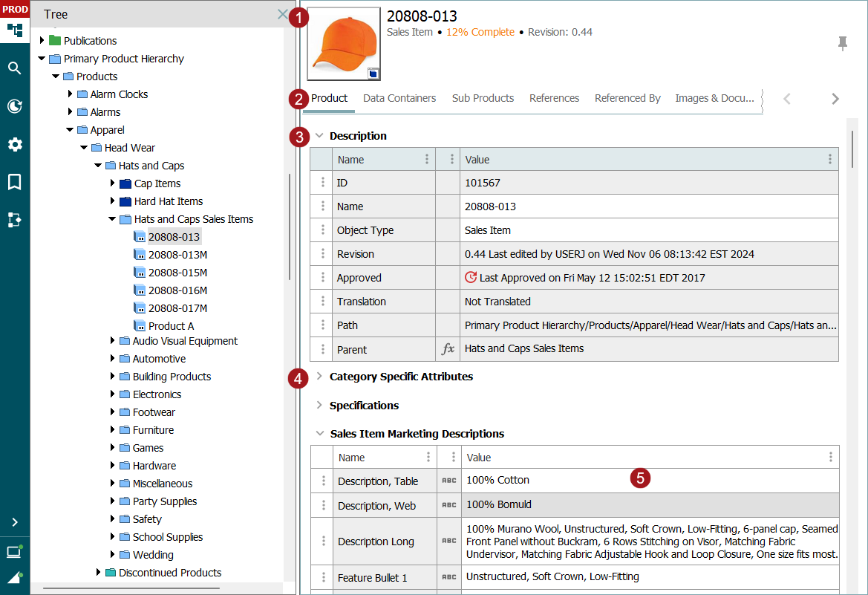This screenshot has height=595, width=868.
Task: Open the settings gear in sidebar
Action: point(15,144)
